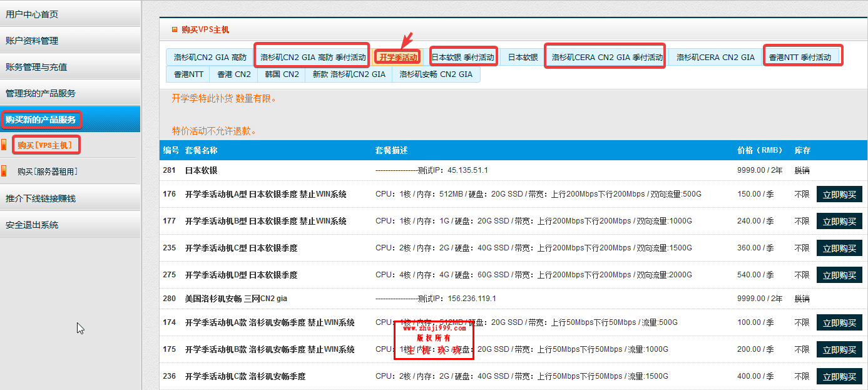The height and width of the screenshot is (390, 868).
Task: Click 开学季活动机A款 洛杉矶安畅季度 package name
Action: [270, 322]
